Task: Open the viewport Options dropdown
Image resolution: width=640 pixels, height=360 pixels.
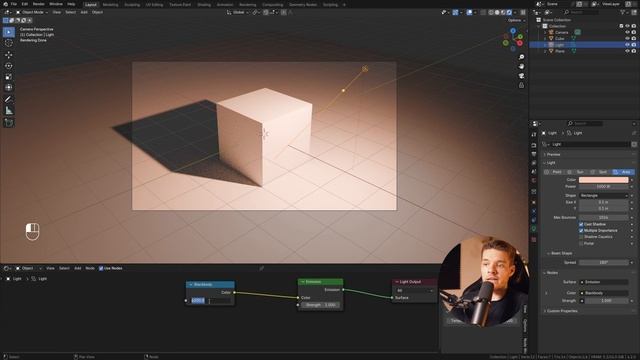Action: coord(516,20)
